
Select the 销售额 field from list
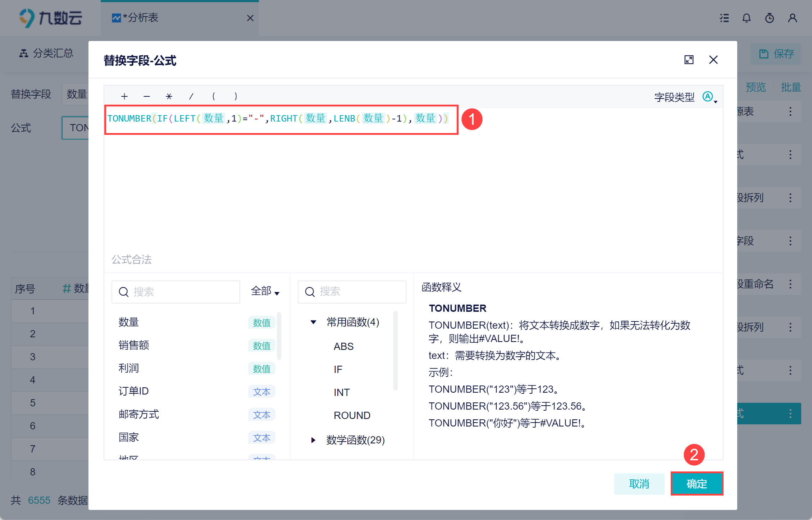(134, 345)
